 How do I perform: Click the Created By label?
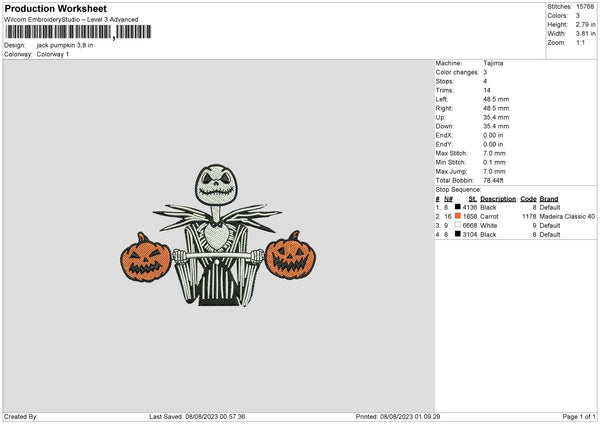[x=21, y=417]
